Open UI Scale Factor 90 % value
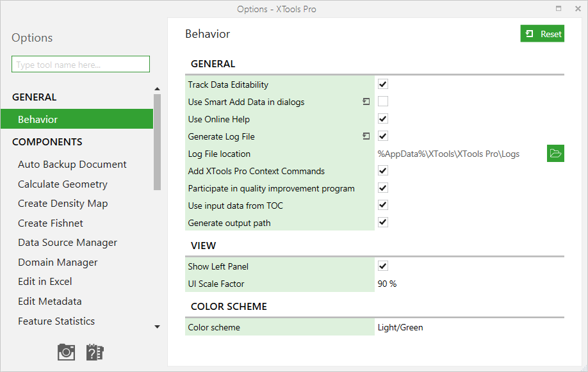588x372 pixels. 387,284
